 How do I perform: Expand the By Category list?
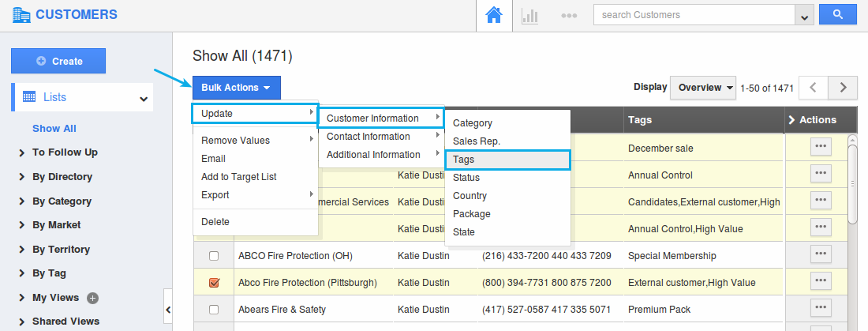[x=62, y=201]
